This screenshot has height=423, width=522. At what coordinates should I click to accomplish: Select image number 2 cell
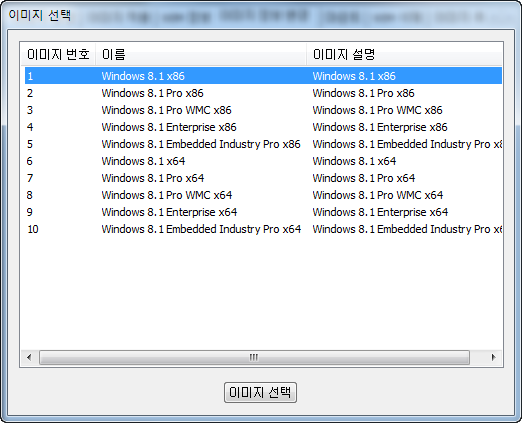point(30,93)
